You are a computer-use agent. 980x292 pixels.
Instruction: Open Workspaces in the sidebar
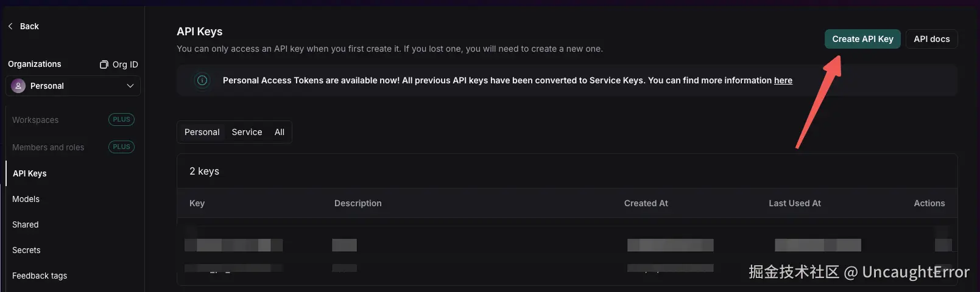35,120
